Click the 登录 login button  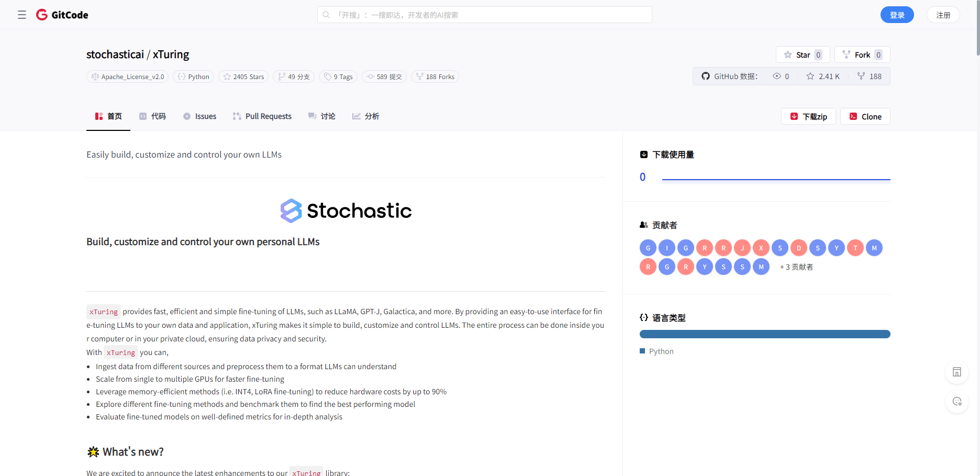click(x=897, y=15)
